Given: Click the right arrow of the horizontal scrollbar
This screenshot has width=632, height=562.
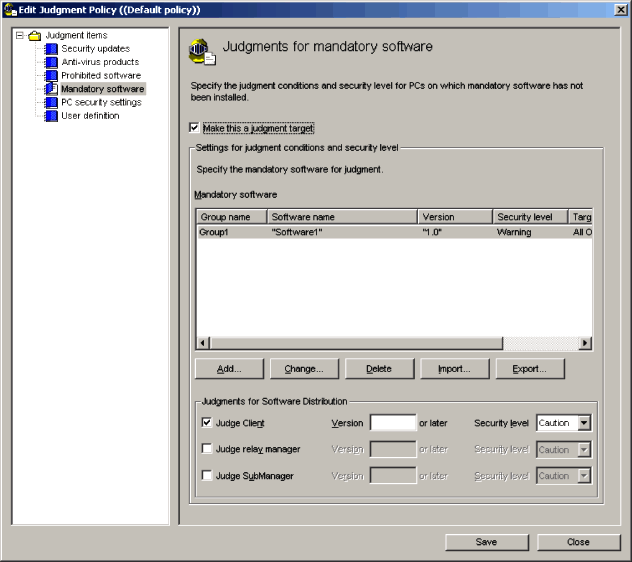Looking at the screenshot, I should point(585,343).
